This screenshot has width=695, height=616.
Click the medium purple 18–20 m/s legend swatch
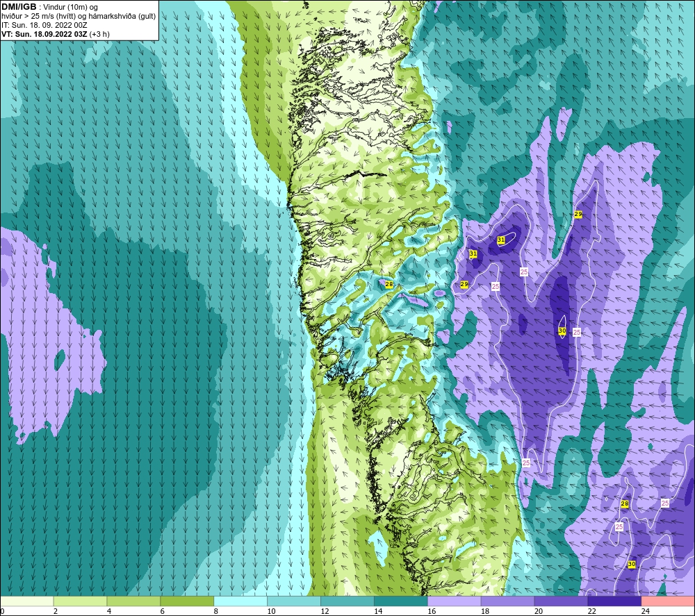coord(507,601)
